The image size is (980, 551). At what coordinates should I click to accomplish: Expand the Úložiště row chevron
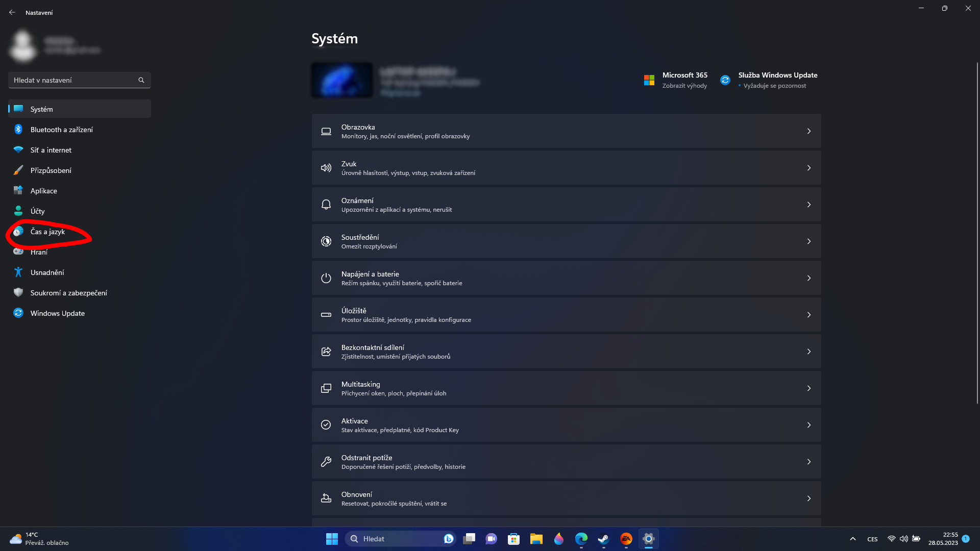(809, 315)
